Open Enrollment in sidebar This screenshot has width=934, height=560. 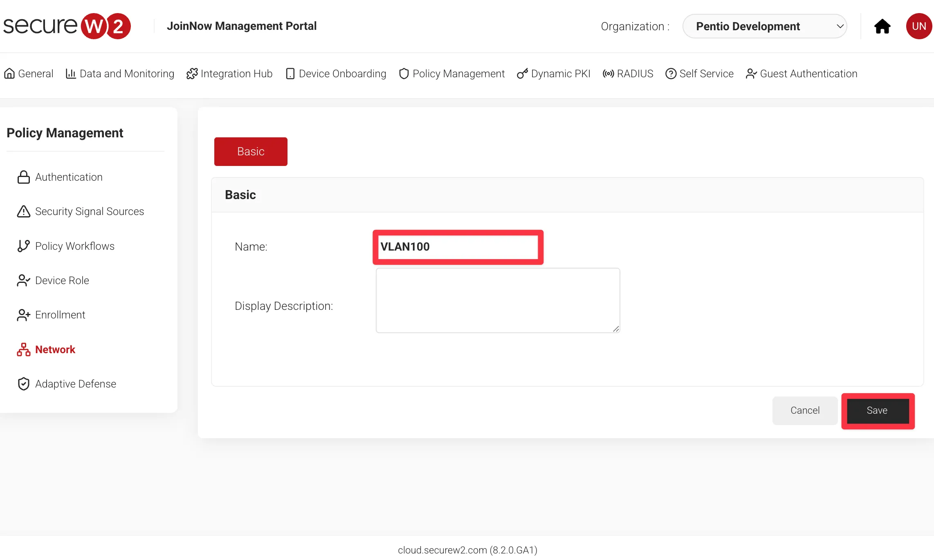click(60, 315)
